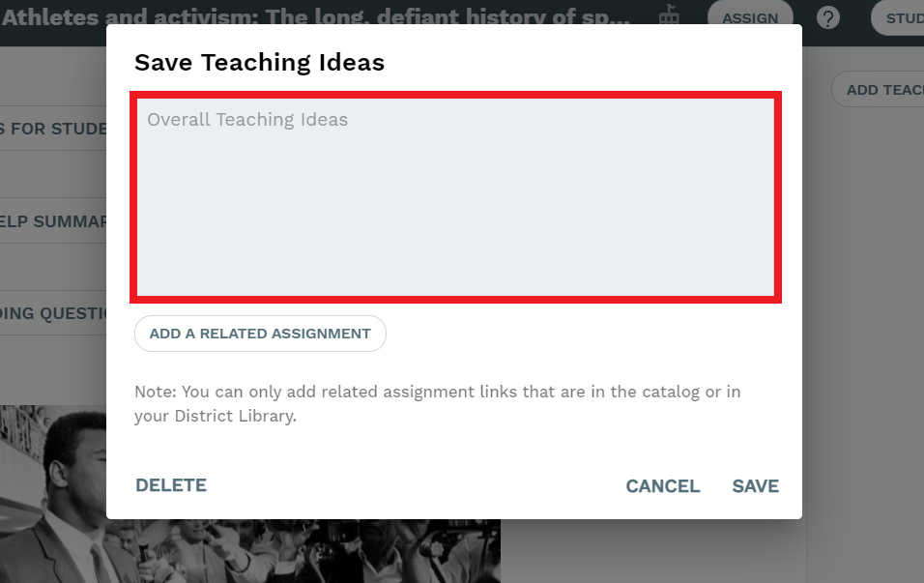Cancel the Save Teaching Ideas dialog
The image size is (924, 583).
[x=663, y=485]
